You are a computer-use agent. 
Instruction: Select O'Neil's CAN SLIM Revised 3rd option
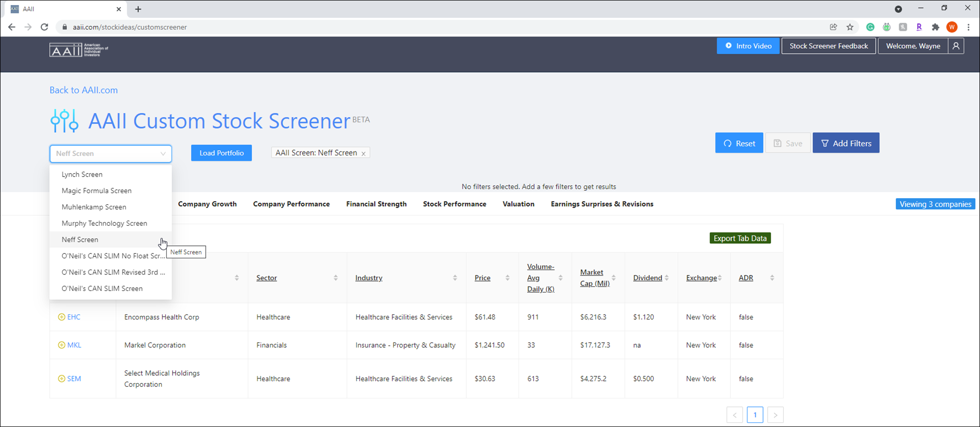[110, 272]
